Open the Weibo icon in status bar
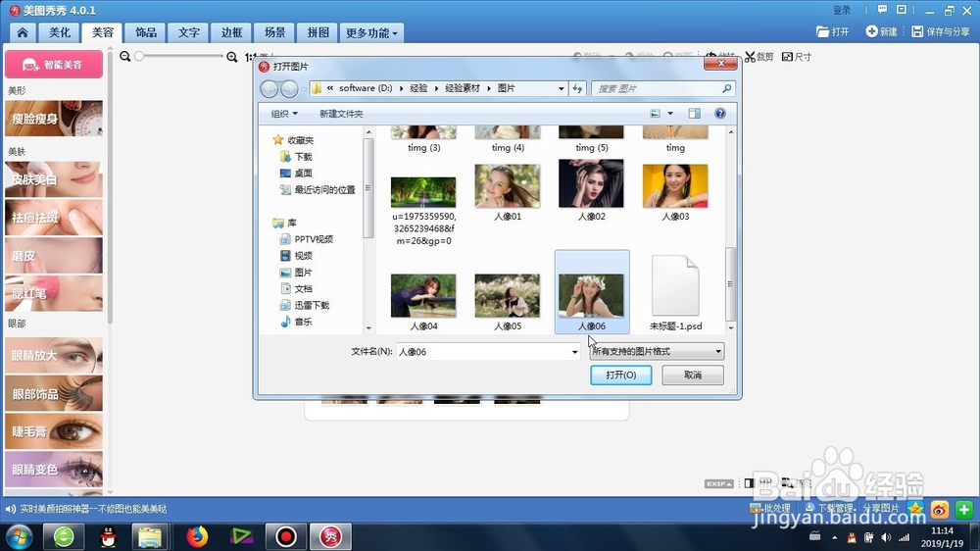Screen dimensions: 980x551 pyautogui.click(x=940, y=509)
